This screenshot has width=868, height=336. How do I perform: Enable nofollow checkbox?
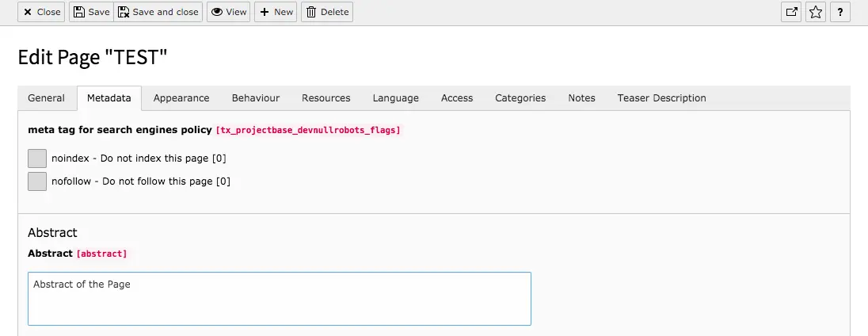(37, 181)
